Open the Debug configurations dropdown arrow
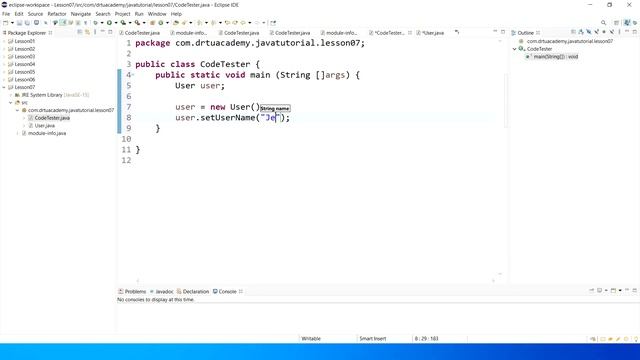640x360 pixels. tap(102, 23)
